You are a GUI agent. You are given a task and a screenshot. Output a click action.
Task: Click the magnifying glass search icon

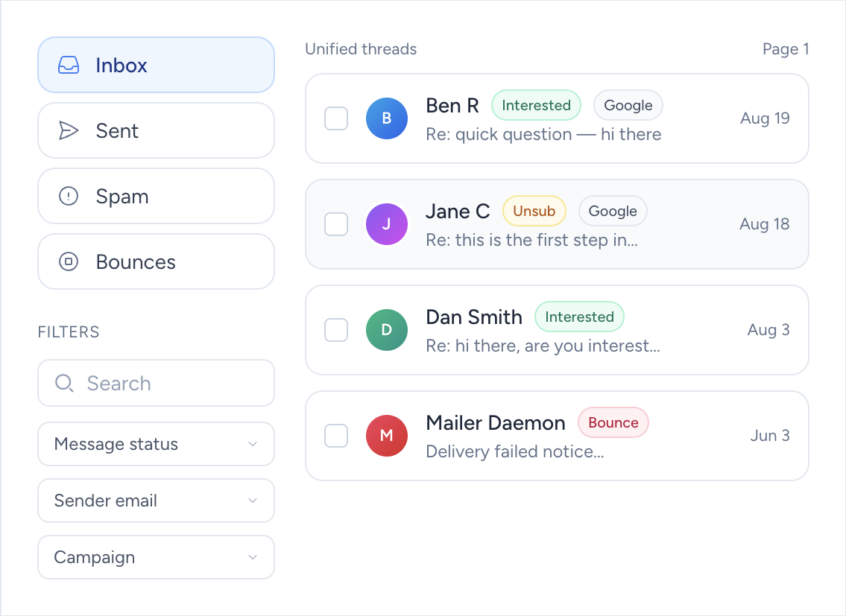[x=64, y=384]
